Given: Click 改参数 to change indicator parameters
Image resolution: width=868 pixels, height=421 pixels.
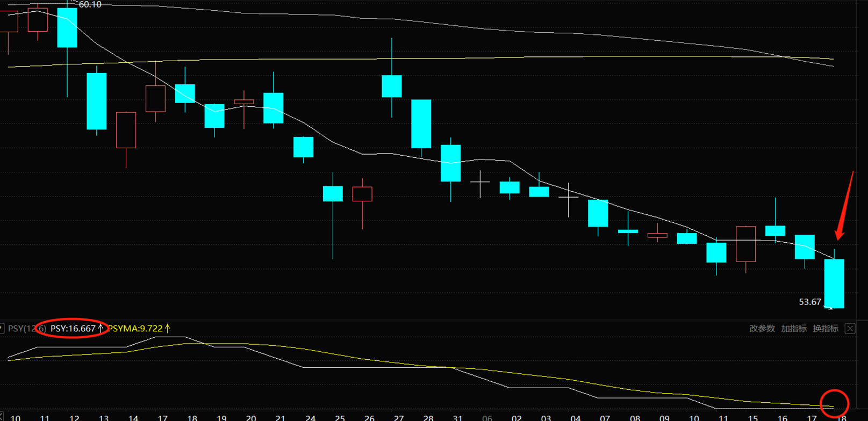Looking at the screenshot, I should coord(762,329).
